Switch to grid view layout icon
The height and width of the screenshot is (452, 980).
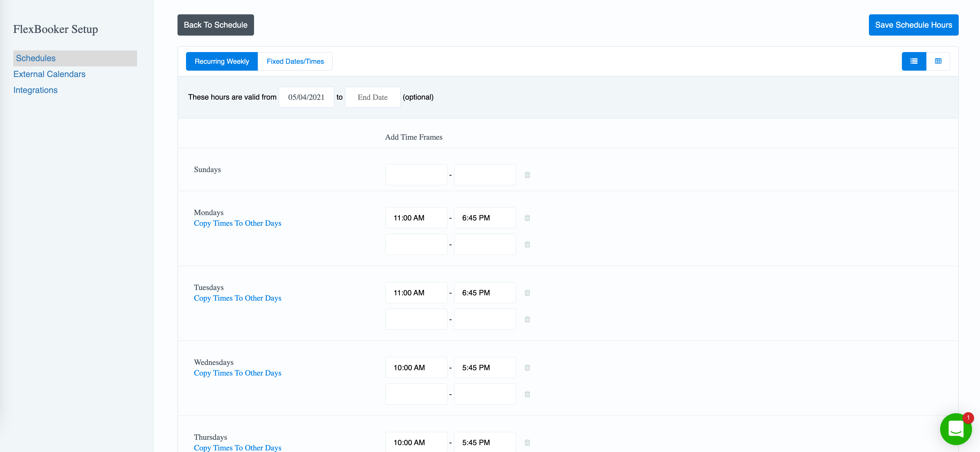pyautogui.click(x=938, y=61)
